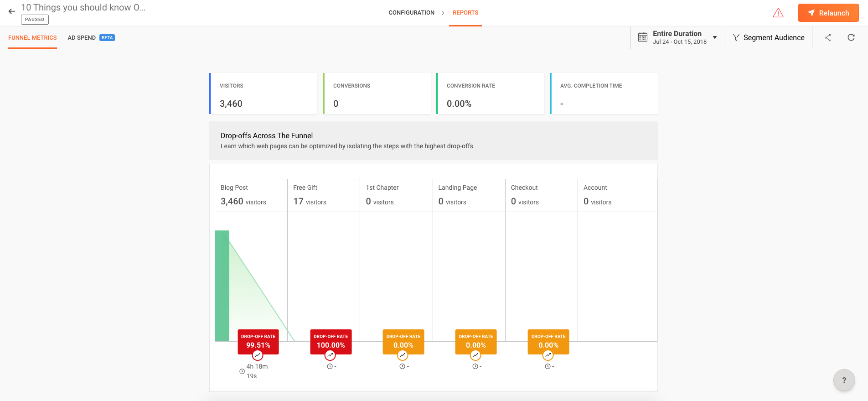Click the green Blog Post funnel bar
868x401 pixels.
tap(222, 286)
